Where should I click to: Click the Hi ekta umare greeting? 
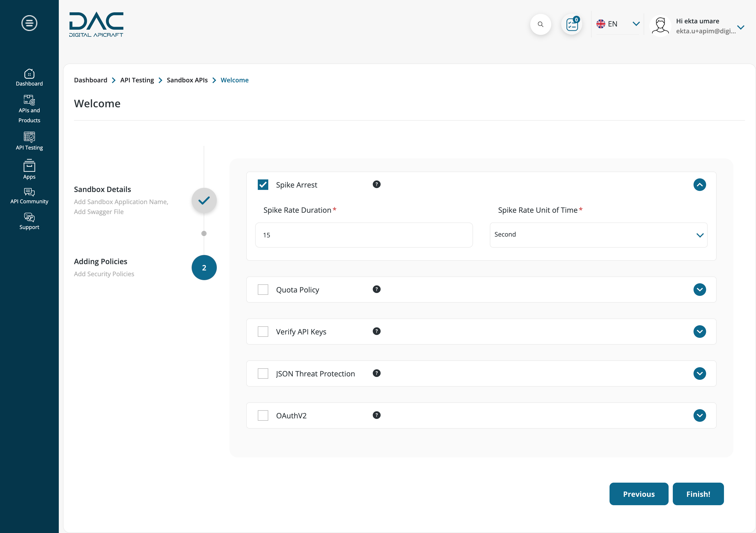pos(697,21)
